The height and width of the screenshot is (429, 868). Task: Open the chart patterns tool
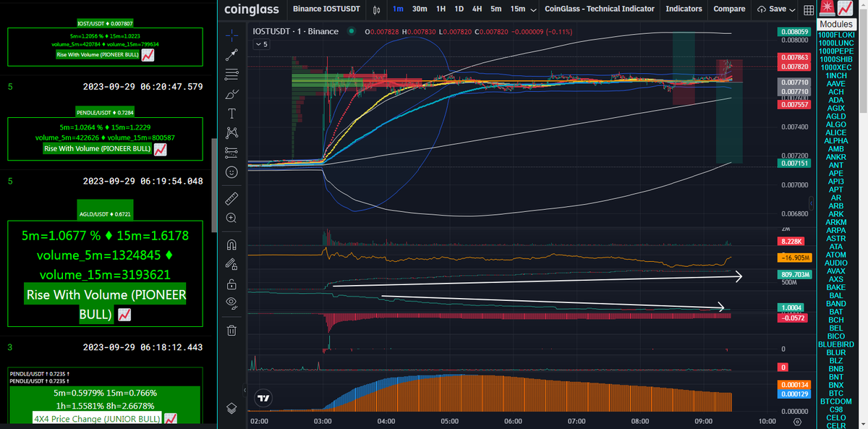pos(231,132)
